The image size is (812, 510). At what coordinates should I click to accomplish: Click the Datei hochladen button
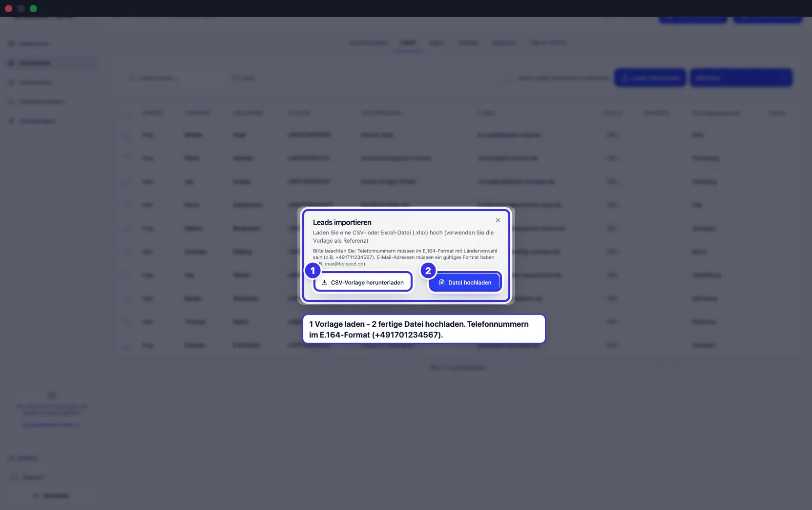coord(465,282)
